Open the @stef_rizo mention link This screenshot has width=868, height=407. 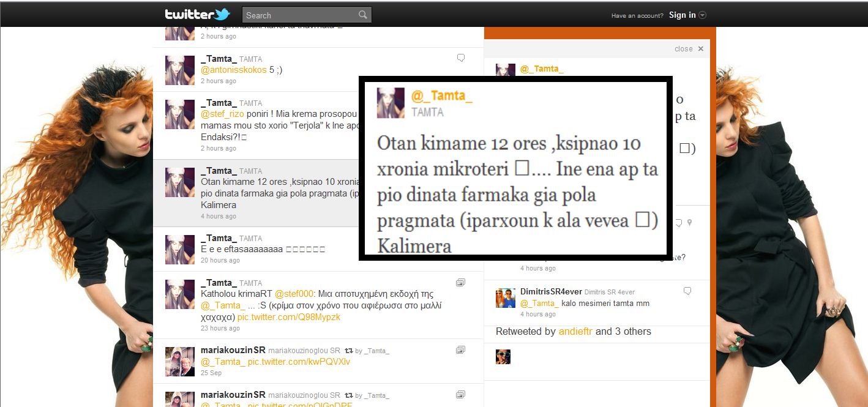[221, 115]
